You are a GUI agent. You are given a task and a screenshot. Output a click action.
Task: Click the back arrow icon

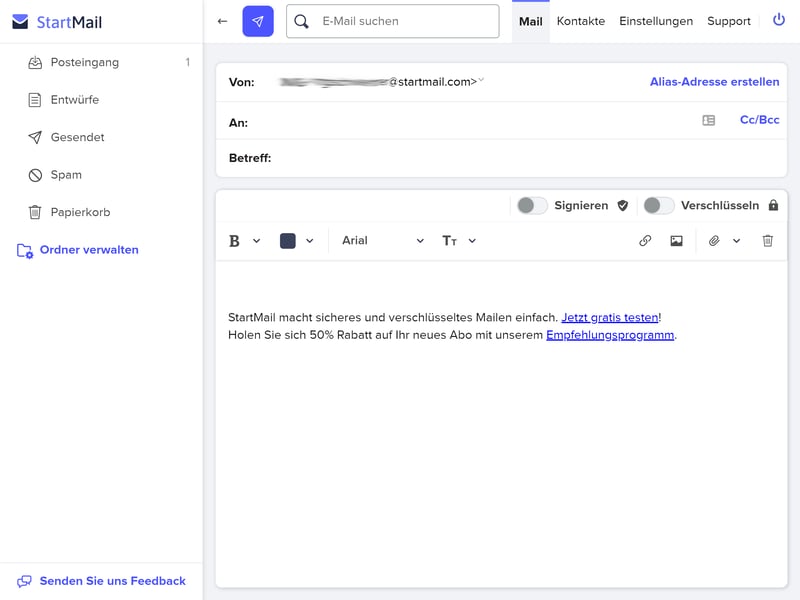coord(222,21)
